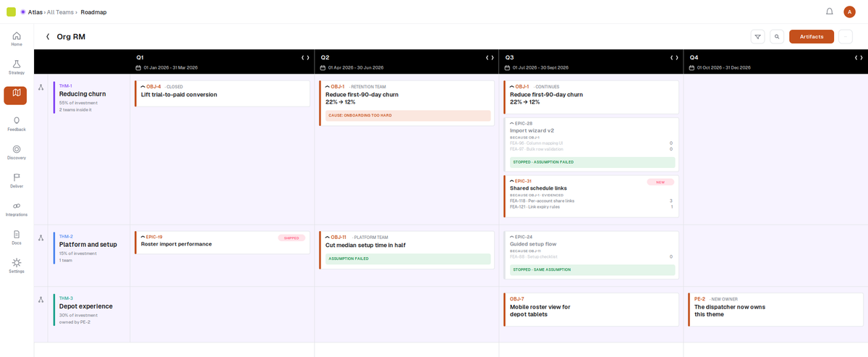The image size is (868, 357).
Task: Click the calendar icon under Q3
Action: [507, 67]
